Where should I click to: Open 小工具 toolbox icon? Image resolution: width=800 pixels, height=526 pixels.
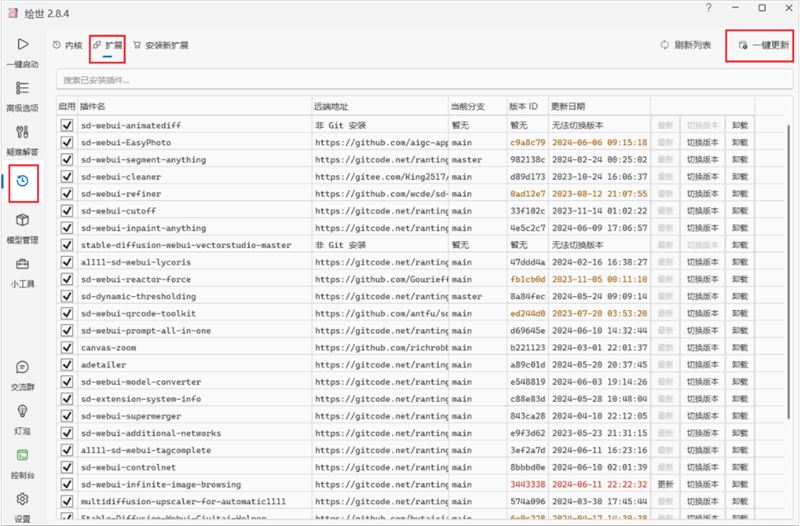22,264
